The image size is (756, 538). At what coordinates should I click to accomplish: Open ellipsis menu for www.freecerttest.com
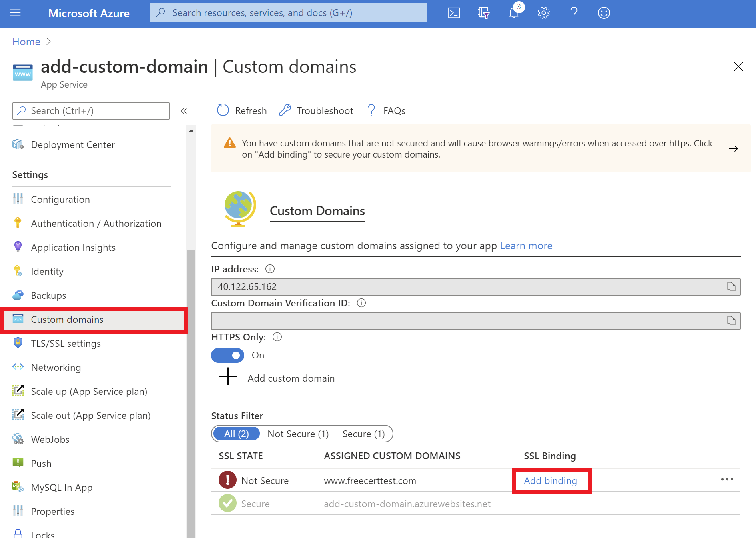coord(728,480)
